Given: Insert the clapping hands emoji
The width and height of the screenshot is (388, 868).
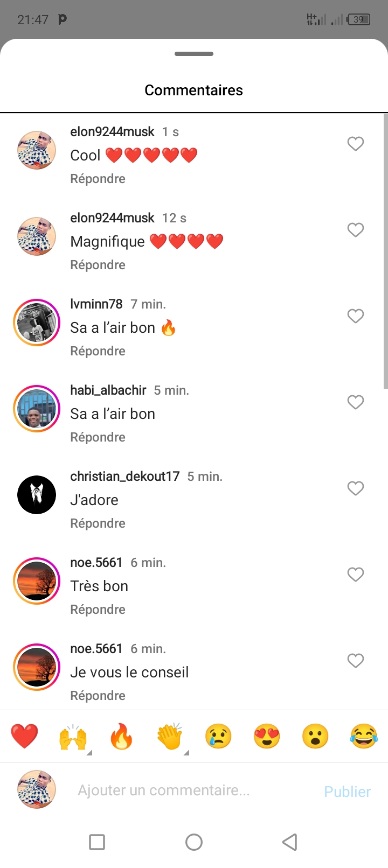Looking at the screenshot, I should pyautogui.click(x=170, y=736).
